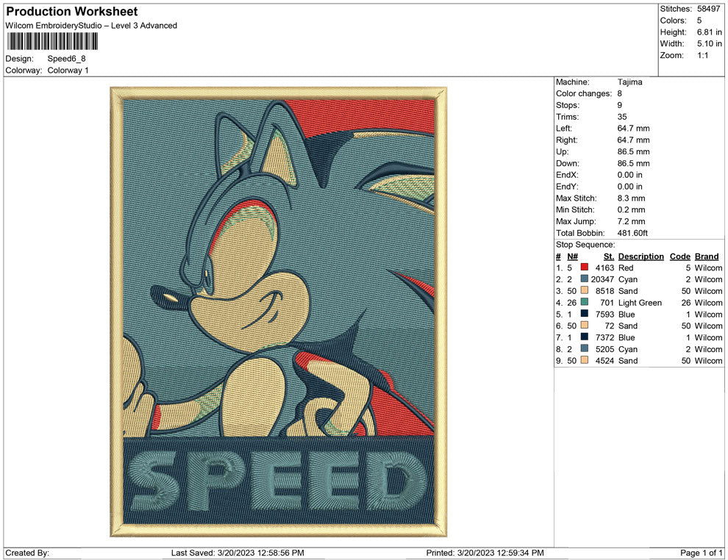Select the red swatch for stop 1
The height and width of the screenshot is (560, 728).
pyautogui.click(x=585, y=268)
